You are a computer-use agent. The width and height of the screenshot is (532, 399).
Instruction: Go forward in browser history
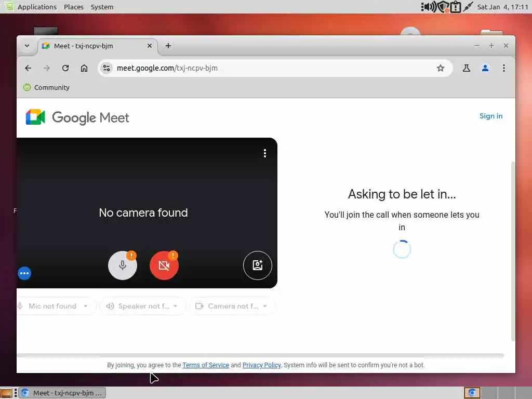point(46,68)
